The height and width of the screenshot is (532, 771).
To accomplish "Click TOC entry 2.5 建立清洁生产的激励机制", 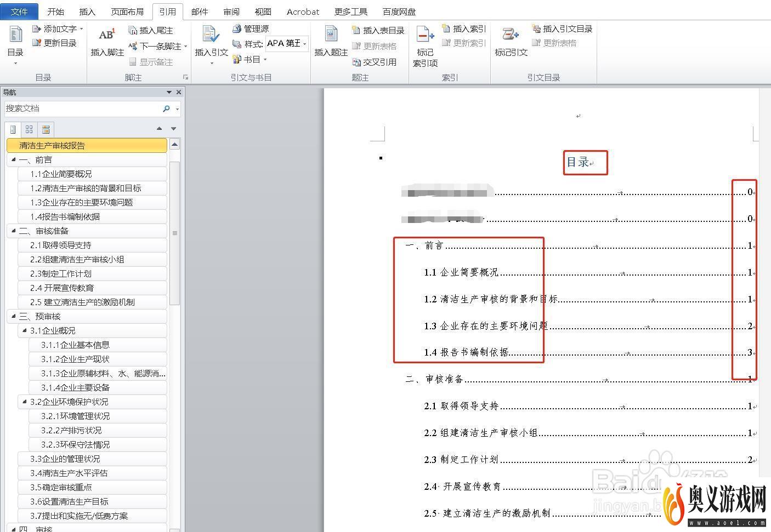I will [487, 513].
